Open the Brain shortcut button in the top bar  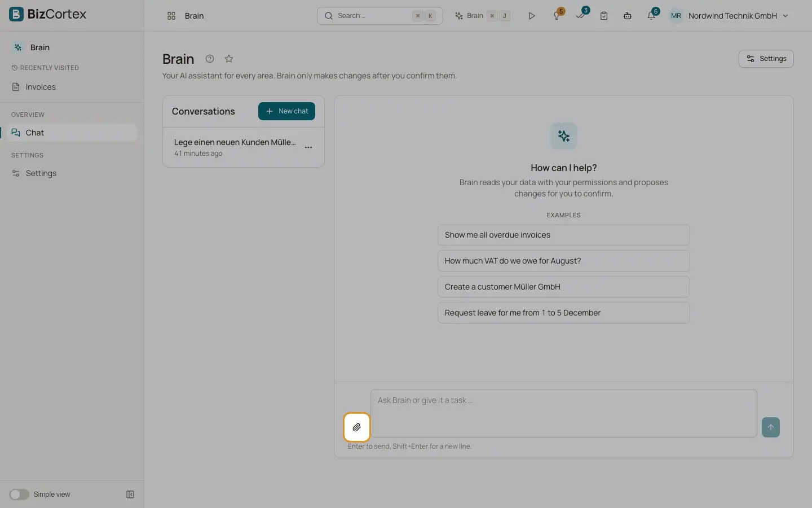(483, 16)
